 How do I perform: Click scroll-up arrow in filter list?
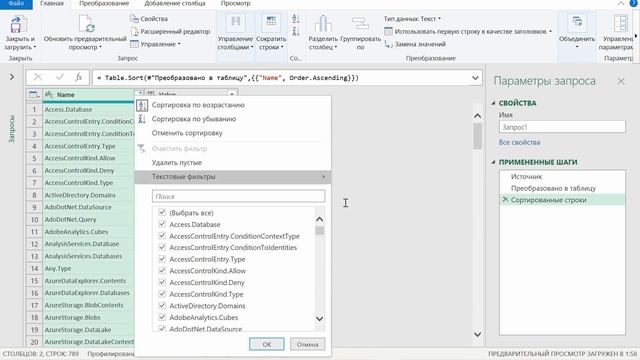click(x=320, y=219)
